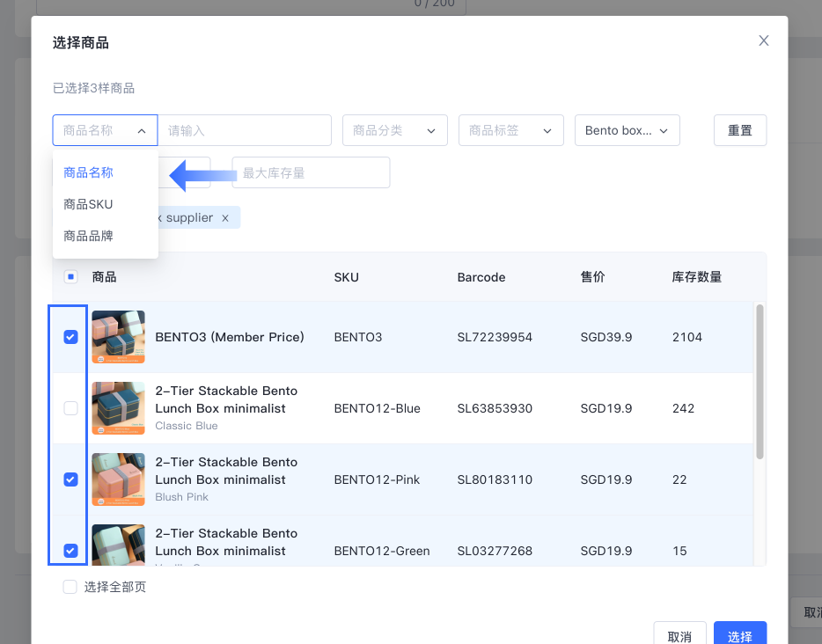Viewport: 822px width, 644px height.
Task: Click the 请输入 search input field
Action: (x=245, y=130)
